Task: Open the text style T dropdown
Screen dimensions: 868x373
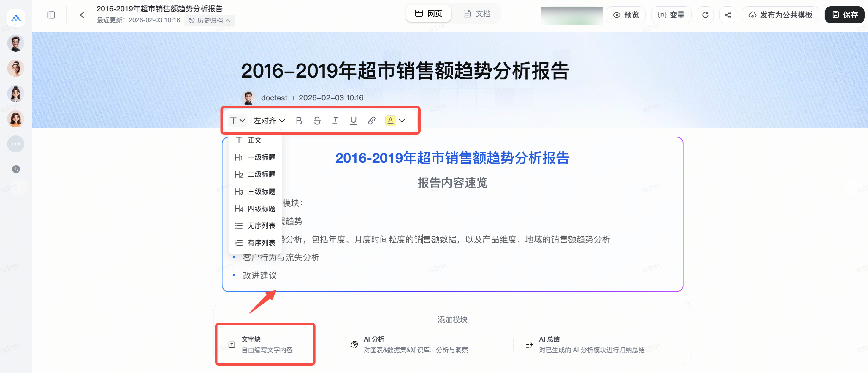Action: coord(237,121)
